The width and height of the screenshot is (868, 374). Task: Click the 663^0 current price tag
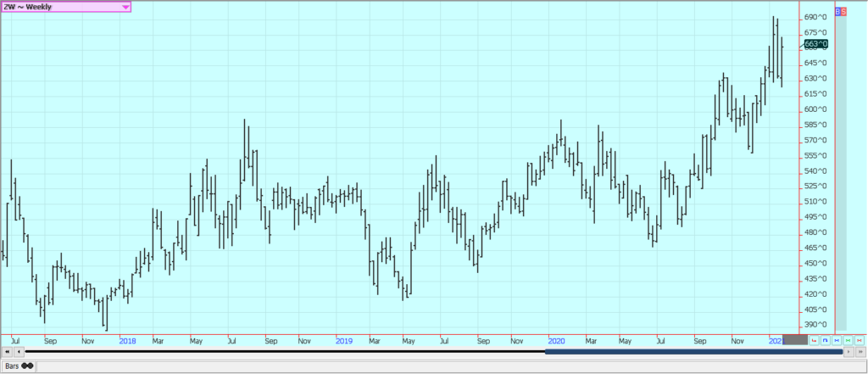[816, 44]
